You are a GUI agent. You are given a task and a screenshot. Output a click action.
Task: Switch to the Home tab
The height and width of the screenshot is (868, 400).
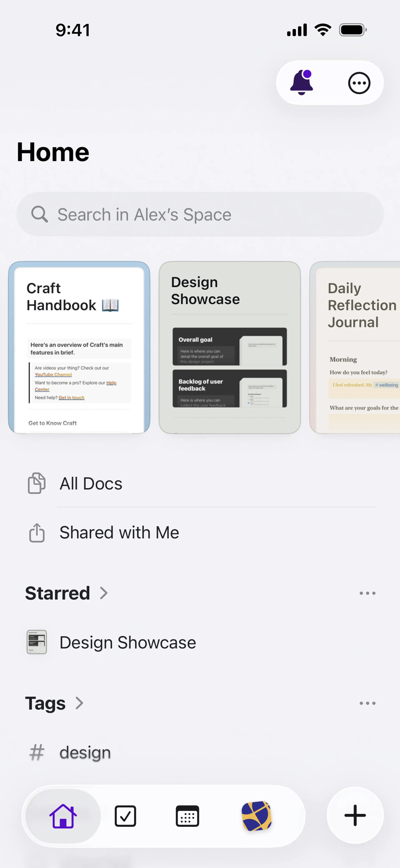point(63,816)
